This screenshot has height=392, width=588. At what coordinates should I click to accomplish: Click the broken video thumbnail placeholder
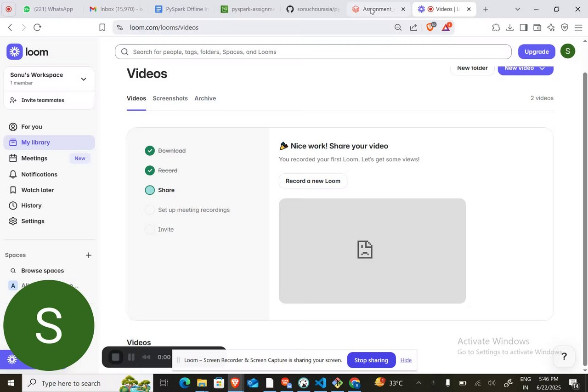coord(372,251)
